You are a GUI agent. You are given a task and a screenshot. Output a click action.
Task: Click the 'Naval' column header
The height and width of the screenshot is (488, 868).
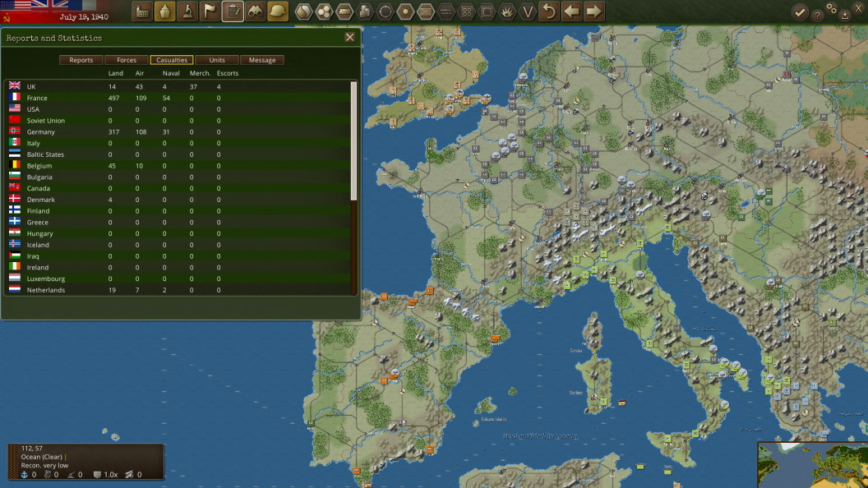tap(171, 73)
